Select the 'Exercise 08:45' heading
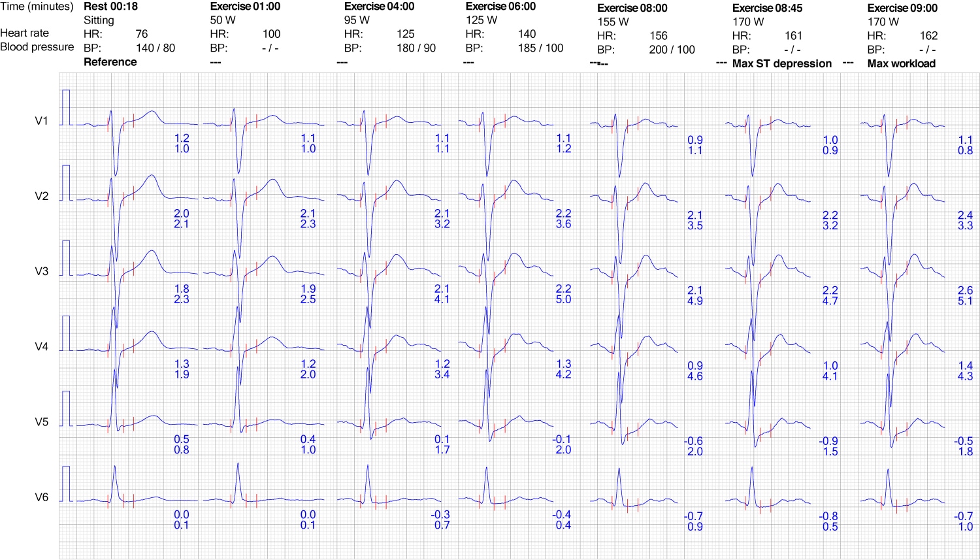Screen dimensions: 980x560 pyautogui.click(x=767, y=8)
